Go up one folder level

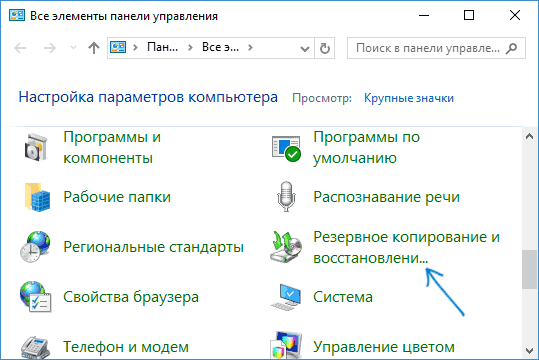(x=94, y=48)
